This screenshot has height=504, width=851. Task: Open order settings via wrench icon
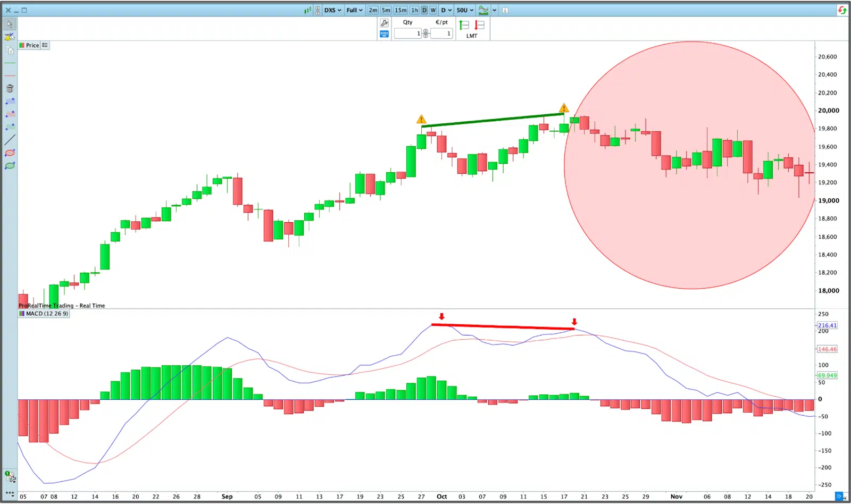pyautogui.click(x=384, y=23)
